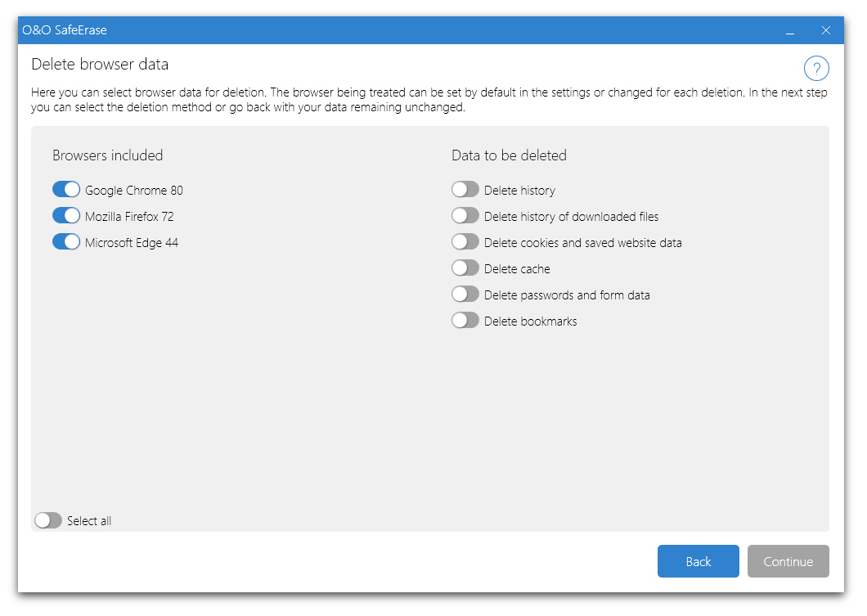Click the Delete bookmarks label text
The height and width of the screenshot is (616, 867).
pyautogui.click(x=530, y=321)
